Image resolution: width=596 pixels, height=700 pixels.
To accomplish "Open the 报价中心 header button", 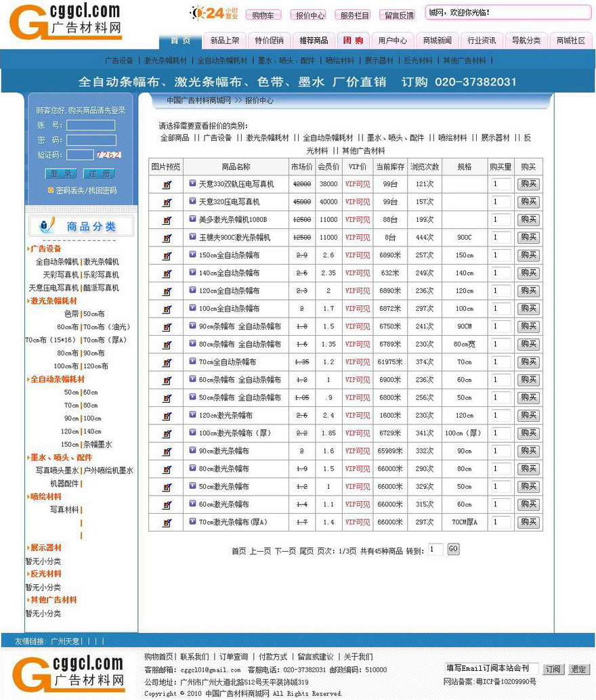I will point(308,16).
